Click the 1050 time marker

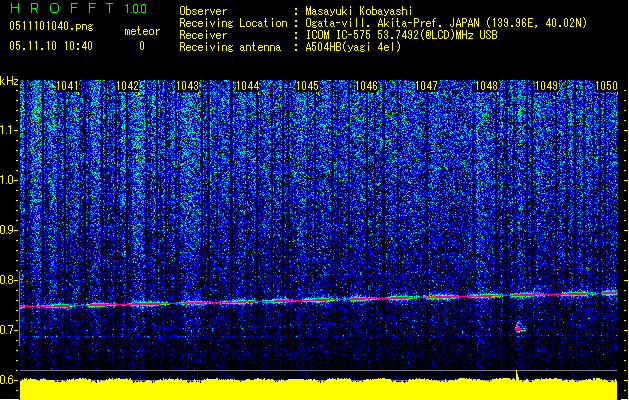(606, 86)
